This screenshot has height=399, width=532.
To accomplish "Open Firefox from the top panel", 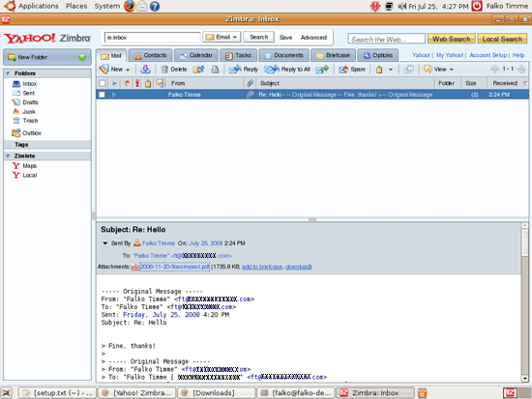I will pyautogui.click(x=130, y=6).
